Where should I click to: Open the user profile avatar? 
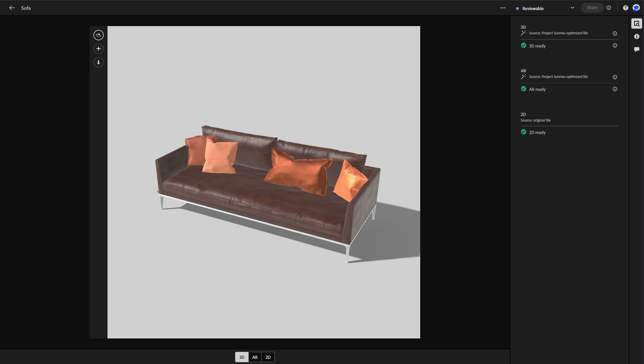pos(636,8)
